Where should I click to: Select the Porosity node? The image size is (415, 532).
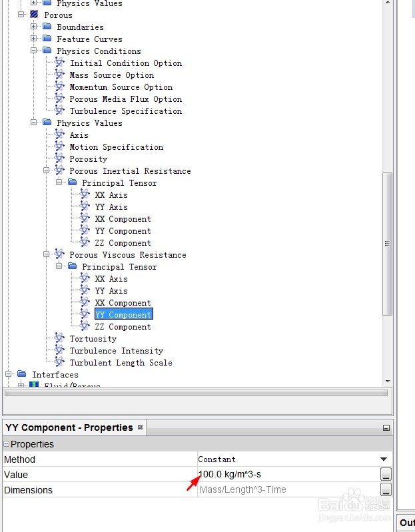88,159
